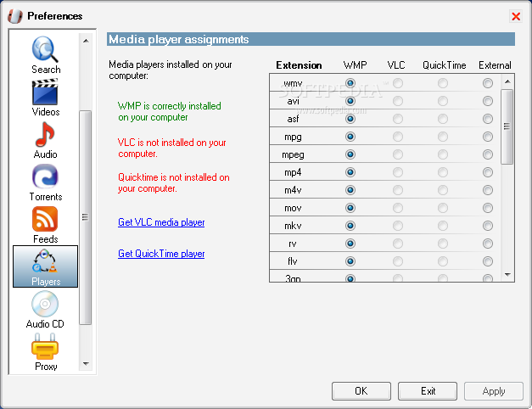The height and width of the screenshot is (409, 532).
Task: Click the Preferences window app icon
Action: point(15,16)
